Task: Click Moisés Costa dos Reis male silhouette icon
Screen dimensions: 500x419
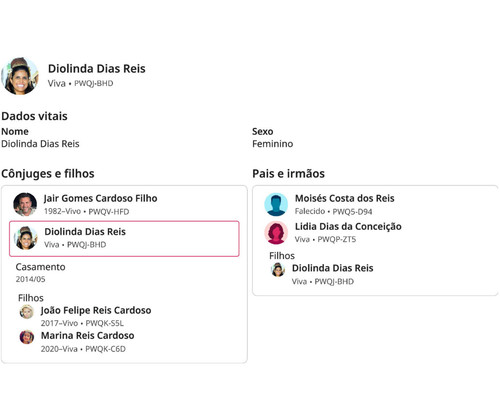Action: pyautogui.click(x=276, y=204)
